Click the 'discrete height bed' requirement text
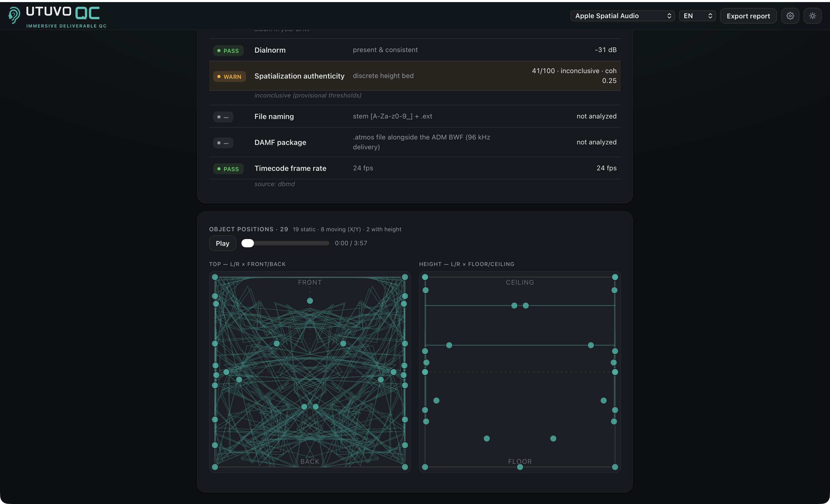This screenshot has width=830, height=504. (383, 76)
